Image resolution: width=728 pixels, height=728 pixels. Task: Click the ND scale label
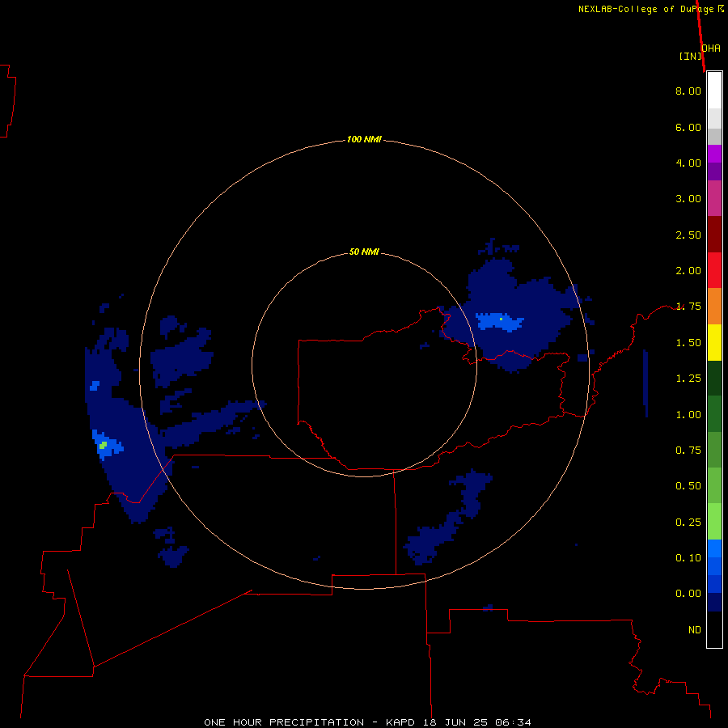point(695,630)
